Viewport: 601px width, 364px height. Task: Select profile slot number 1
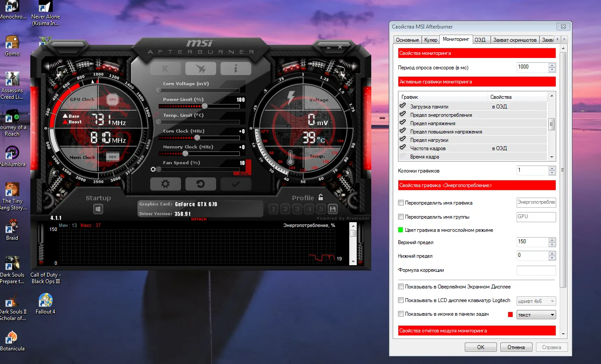point(274,209)
